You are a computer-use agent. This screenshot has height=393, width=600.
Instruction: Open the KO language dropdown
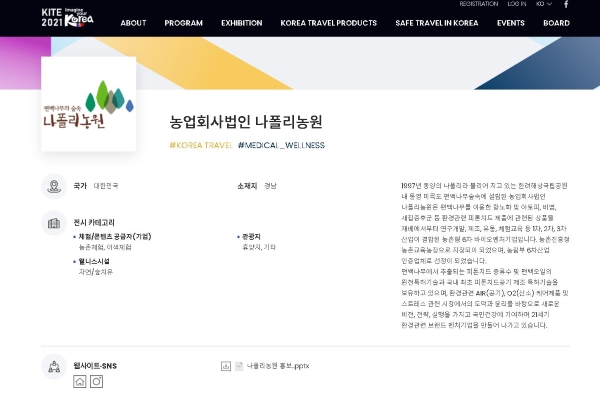coord(544,4)
